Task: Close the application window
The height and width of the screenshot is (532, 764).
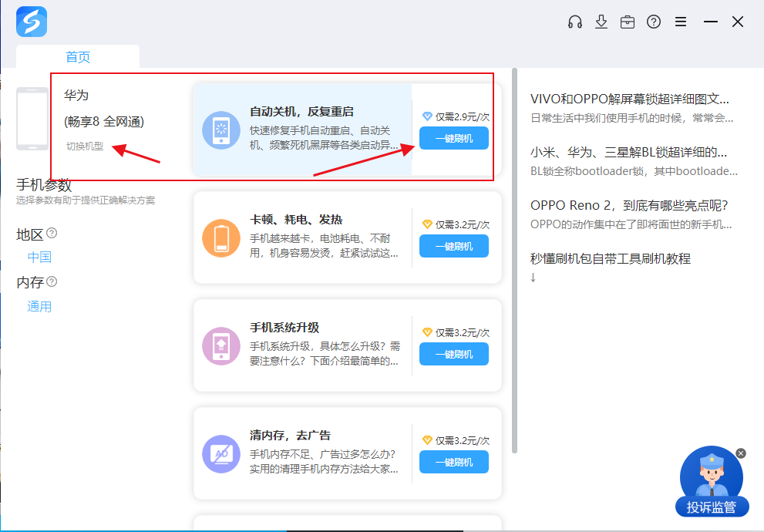Action: click(x=738, y=22)
